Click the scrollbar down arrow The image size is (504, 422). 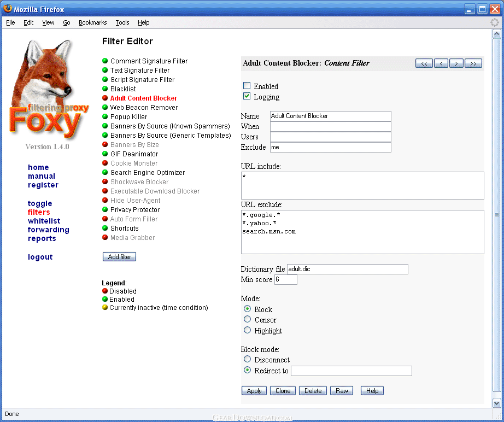click(496, 403)
